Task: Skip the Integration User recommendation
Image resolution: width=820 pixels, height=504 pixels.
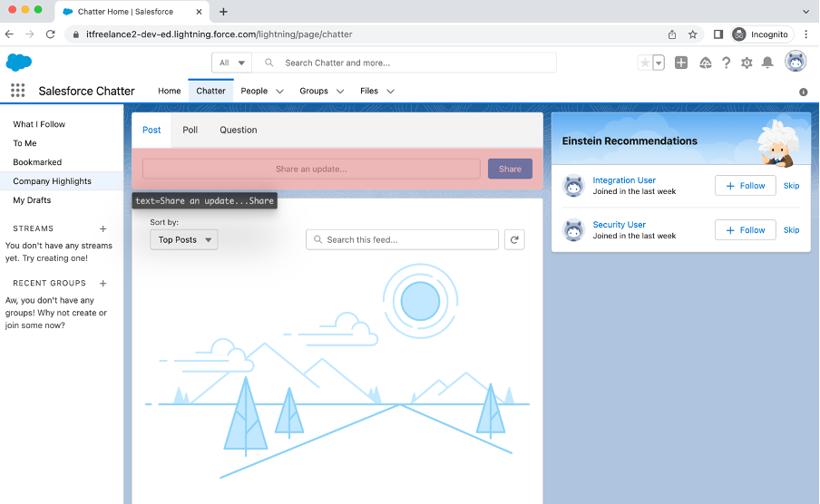Action: coord(791,186)
